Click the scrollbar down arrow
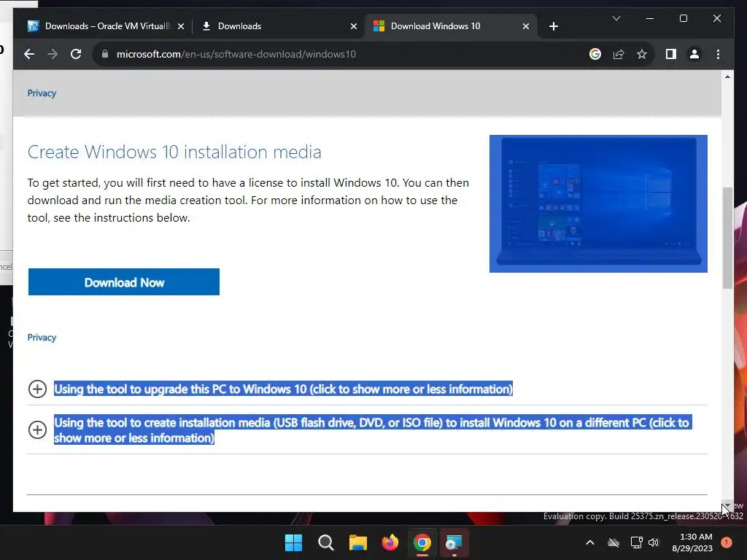Image resolution: width=747 pixels, height=560 pixels. [727, 506]
